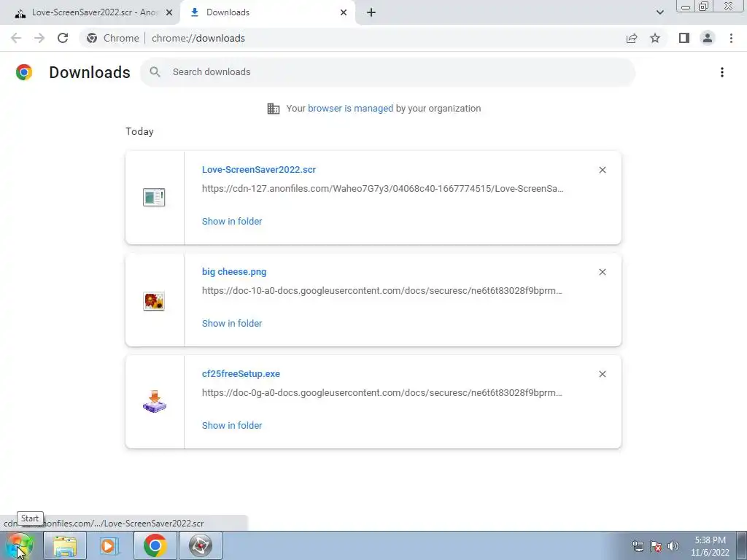
Task: Open the Windows Start button
Action: click(20, 545)
